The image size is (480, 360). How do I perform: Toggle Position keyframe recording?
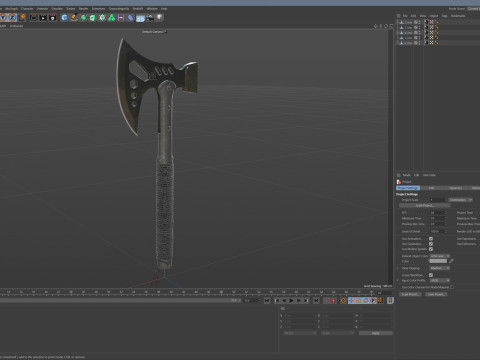coord(351,301)
